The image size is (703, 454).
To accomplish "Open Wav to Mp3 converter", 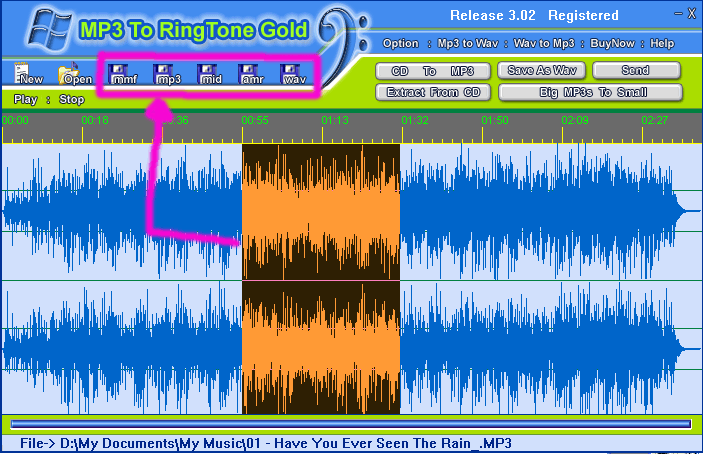I will [544, 43].
